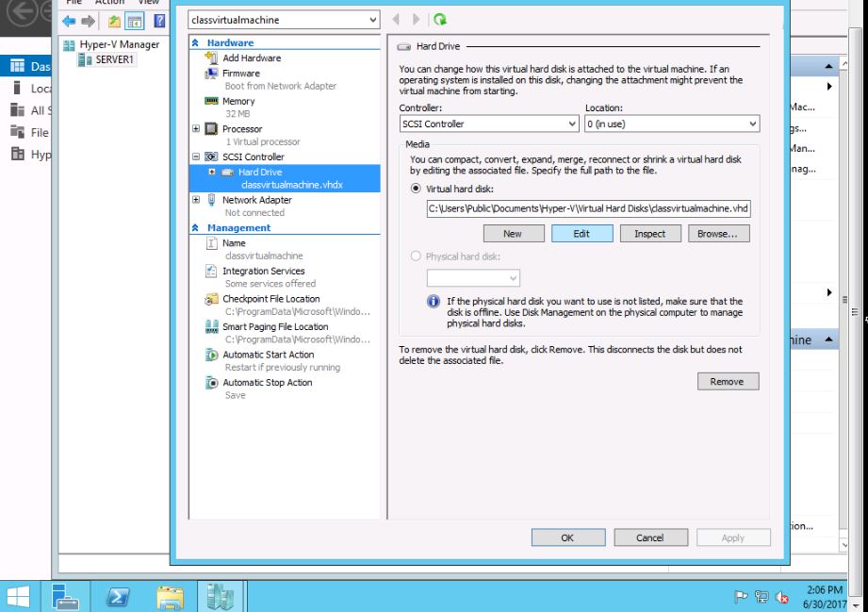The width and height of the screenshot is (868, 612).
Task: Expand the Network Adapter node
Action: pos(196,199)
